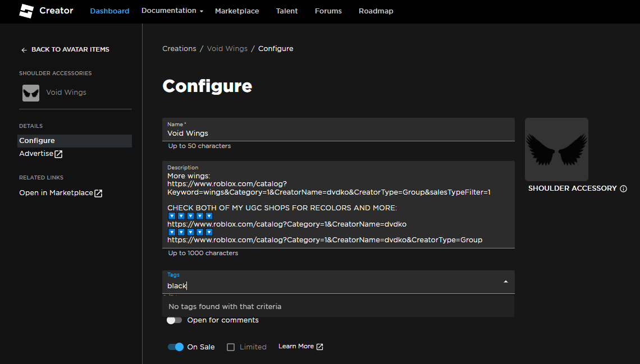
Task: Click the external link icon after Learn More
Action: (x=320, y=347)
